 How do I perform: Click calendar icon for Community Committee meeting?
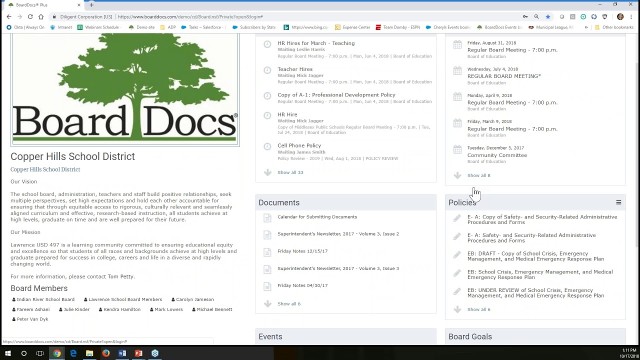(x=458, y=150)
